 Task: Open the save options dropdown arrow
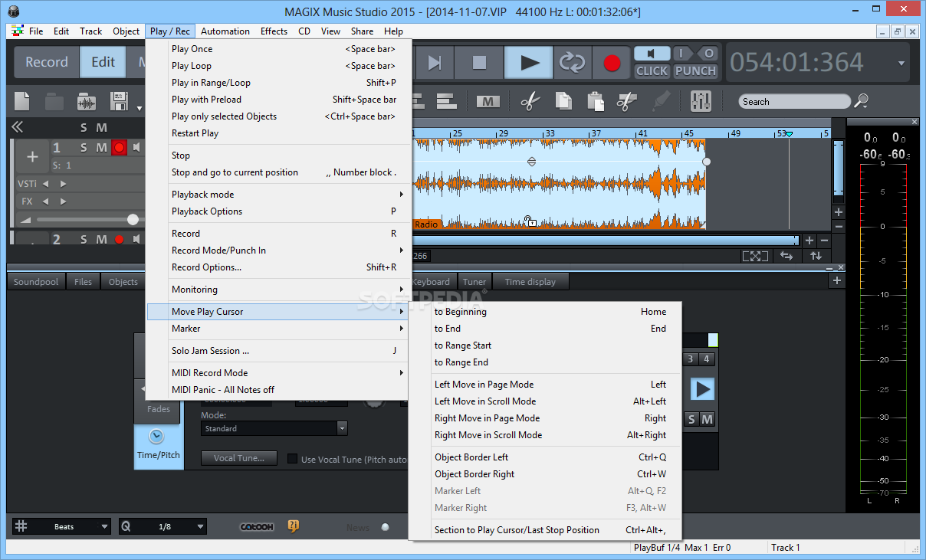(139, 109)
